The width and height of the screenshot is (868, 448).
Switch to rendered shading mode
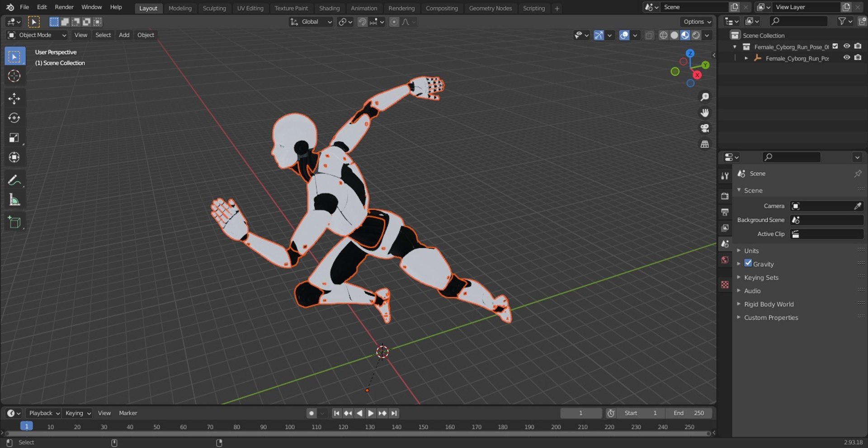pos(696,35)
